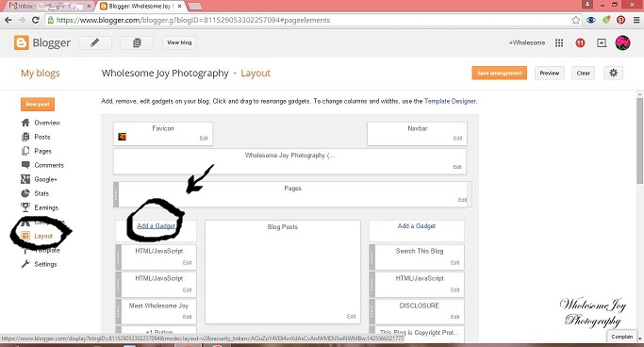Click left column Add a Gadget link
This screenshot has height=347, width=644.
click(x=157, y=226)
